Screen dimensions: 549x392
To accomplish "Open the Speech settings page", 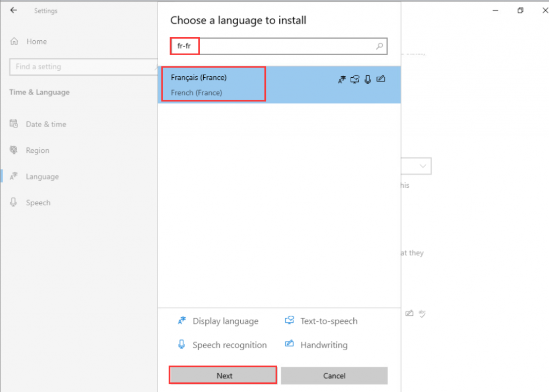I will (x=38, y=203).
